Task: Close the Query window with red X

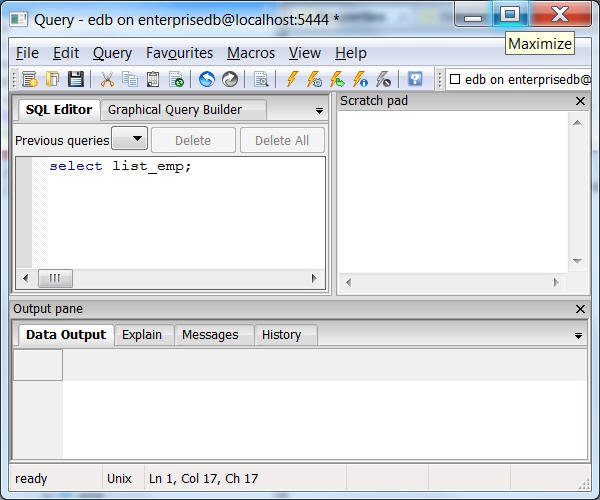Action: [x=560, y=15]
